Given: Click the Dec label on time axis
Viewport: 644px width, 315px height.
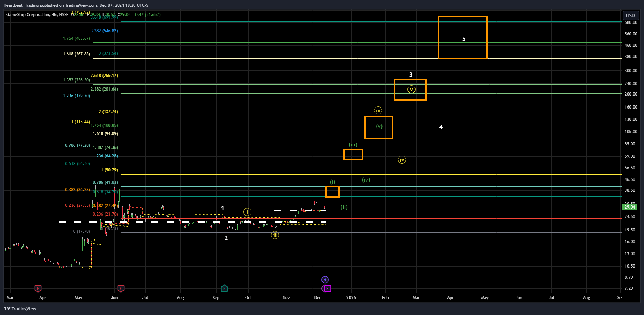Looking at the screenshot, I should pyautogui.click(x=318, y=298).
